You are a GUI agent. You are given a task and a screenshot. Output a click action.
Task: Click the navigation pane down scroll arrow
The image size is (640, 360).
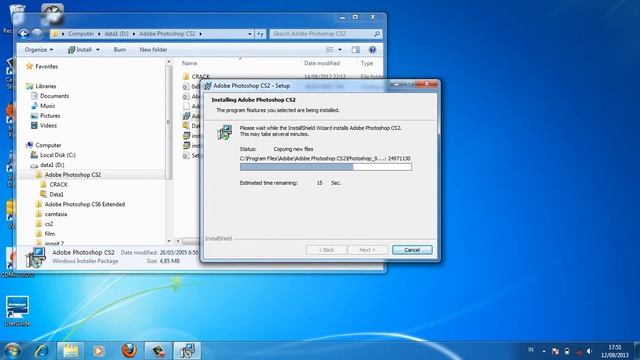pos(169,242)
